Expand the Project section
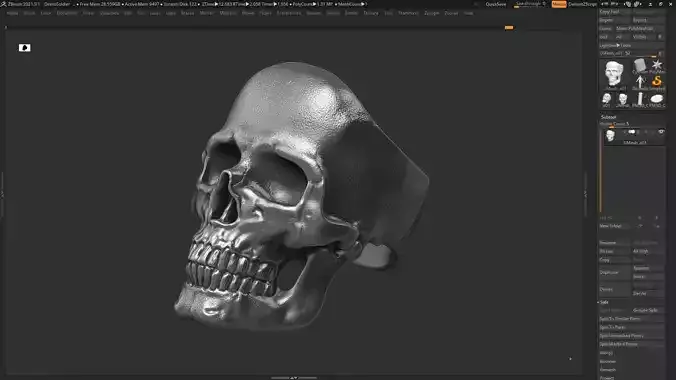This screenshot has width=676, height=380. pyautogui.click(x=607, y=378)
